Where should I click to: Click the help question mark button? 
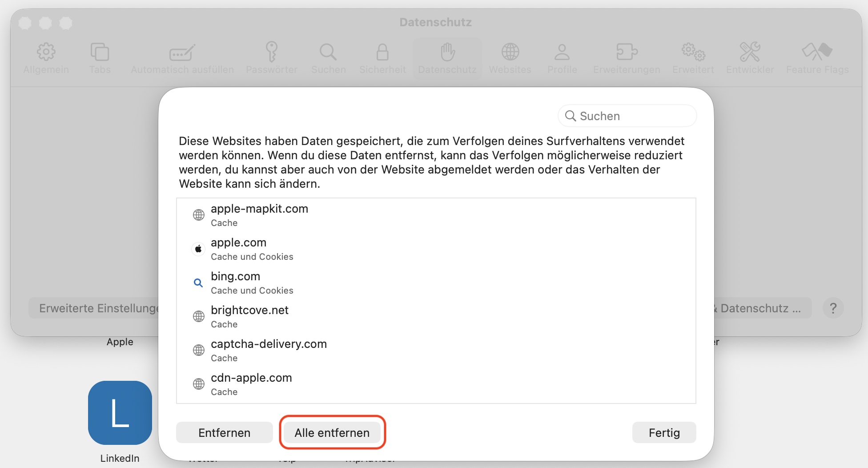tap(833, 308)
